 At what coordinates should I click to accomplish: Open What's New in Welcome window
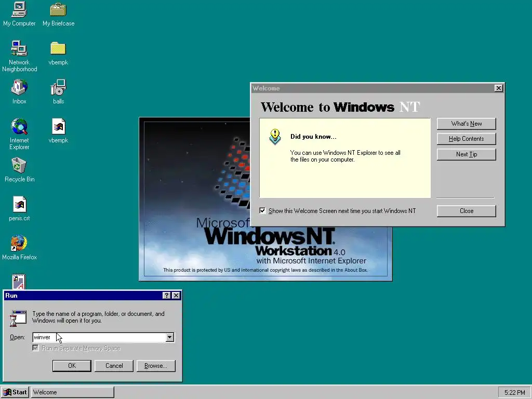466,124
